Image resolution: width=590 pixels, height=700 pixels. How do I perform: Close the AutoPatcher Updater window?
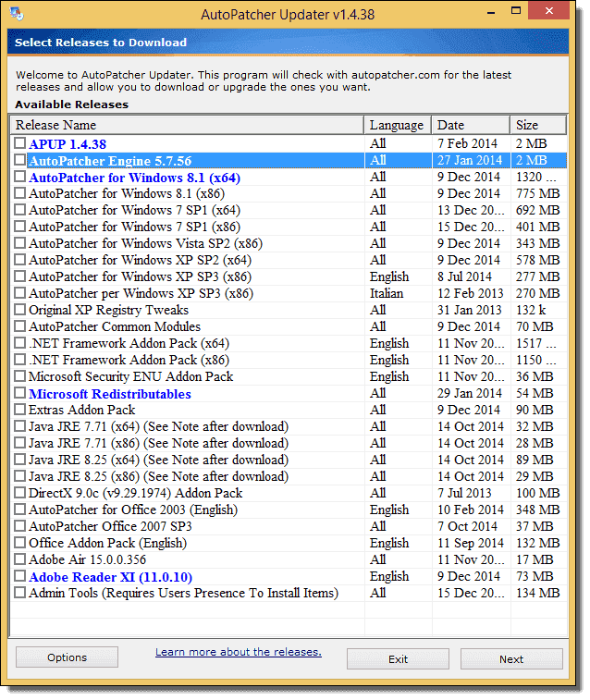(x=549, y=11)
